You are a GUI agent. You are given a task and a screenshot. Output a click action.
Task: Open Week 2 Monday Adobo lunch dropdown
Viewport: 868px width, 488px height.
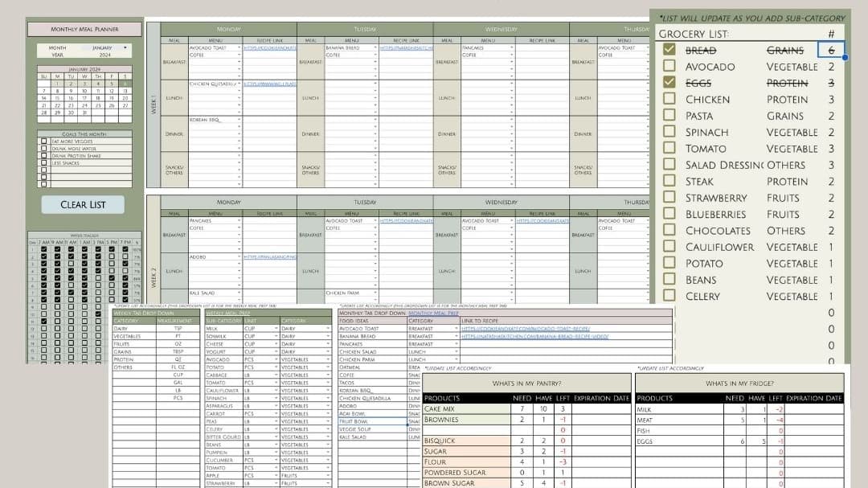click(x=240, y=257)
